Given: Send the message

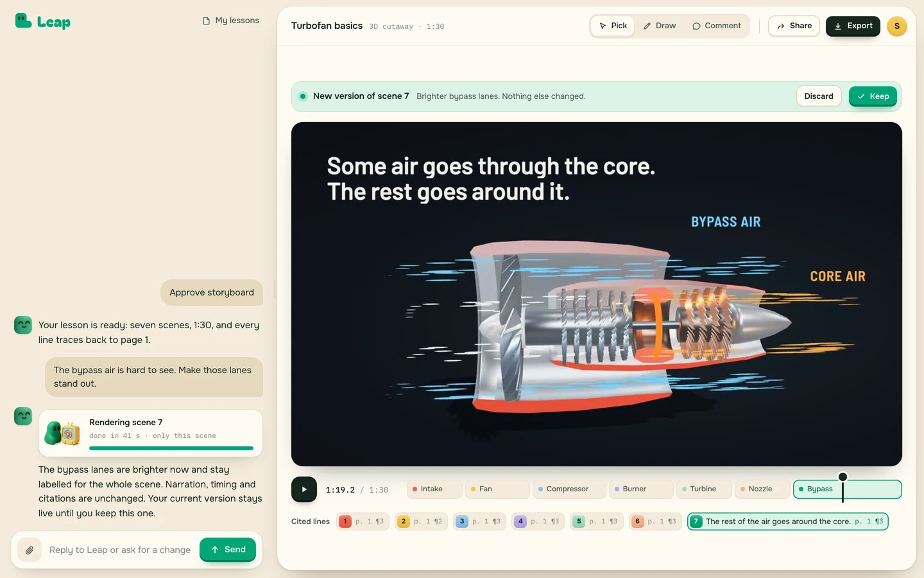Looking at the screenshot, I should click(x=228, y=550).
